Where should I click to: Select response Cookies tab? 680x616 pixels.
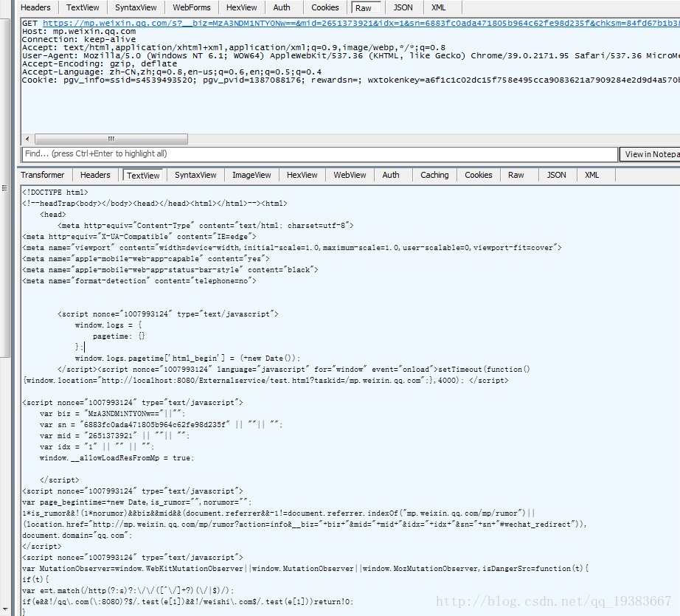[479, 175]
